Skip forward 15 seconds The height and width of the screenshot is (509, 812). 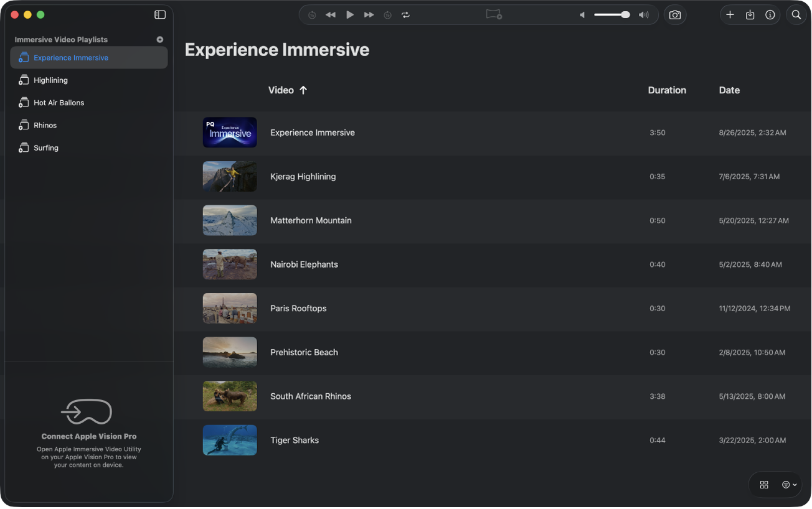(x=387, y=14)
